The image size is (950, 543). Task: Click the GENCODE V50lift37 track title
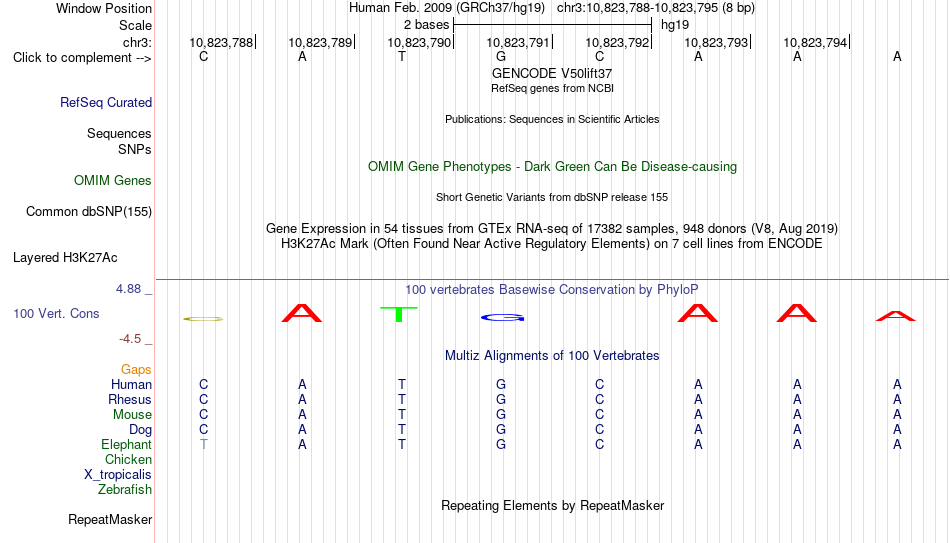pos(552,73)
